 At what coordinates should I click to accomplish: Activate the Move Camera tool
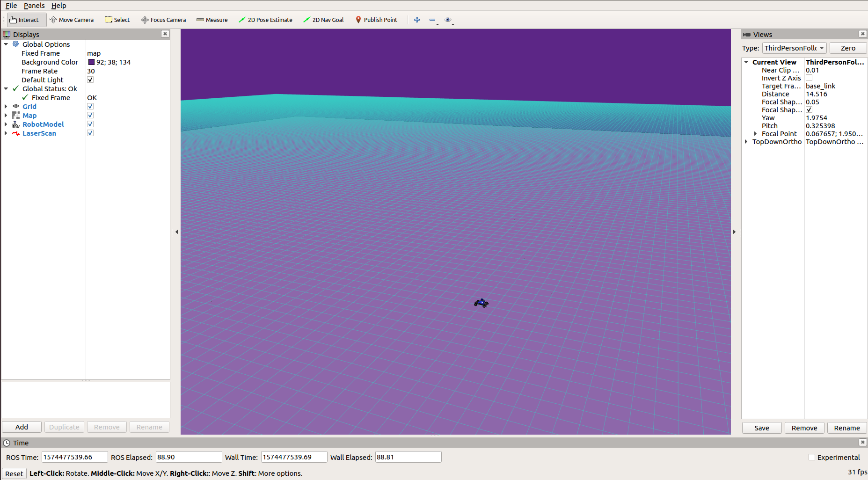click(72, 20)
